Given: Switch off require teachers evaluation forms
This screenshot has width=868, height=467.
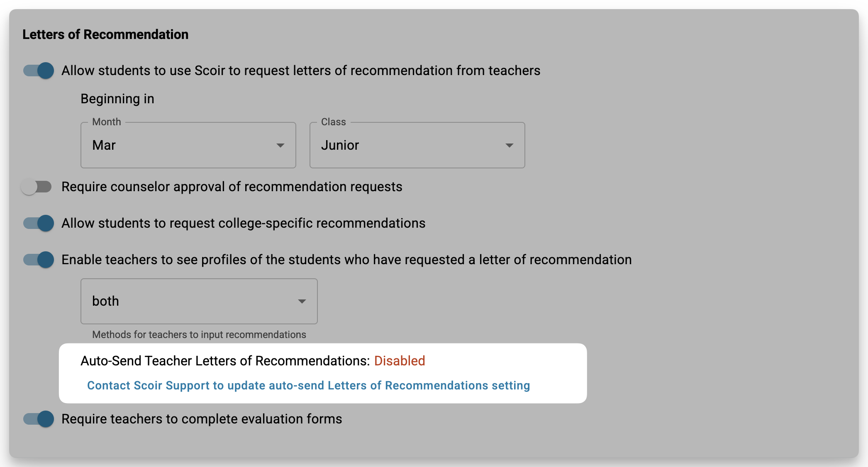Looking at the screenshot, I should [x=39, y=419].
